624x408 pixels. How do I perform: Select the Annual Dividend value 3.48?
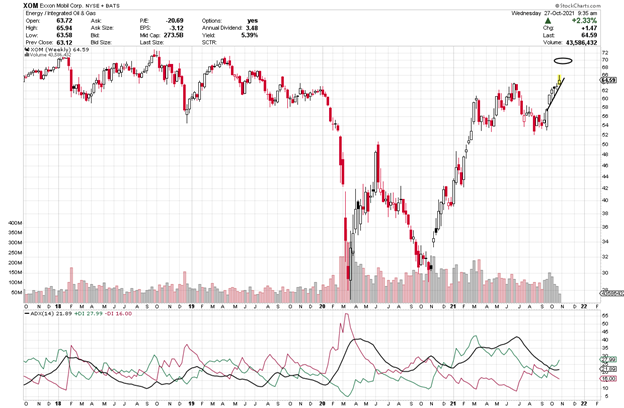pyautogui.click(x=252, y=28)
